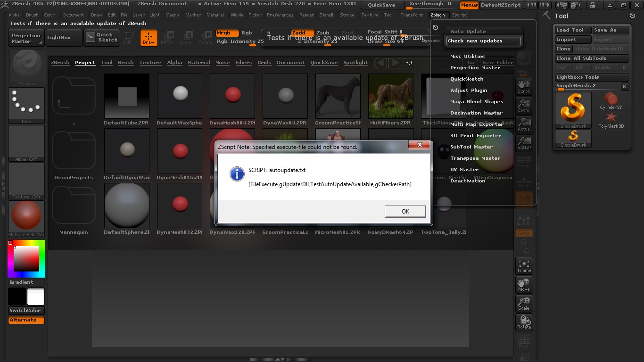Click the Check new updates button

point(484,41)
